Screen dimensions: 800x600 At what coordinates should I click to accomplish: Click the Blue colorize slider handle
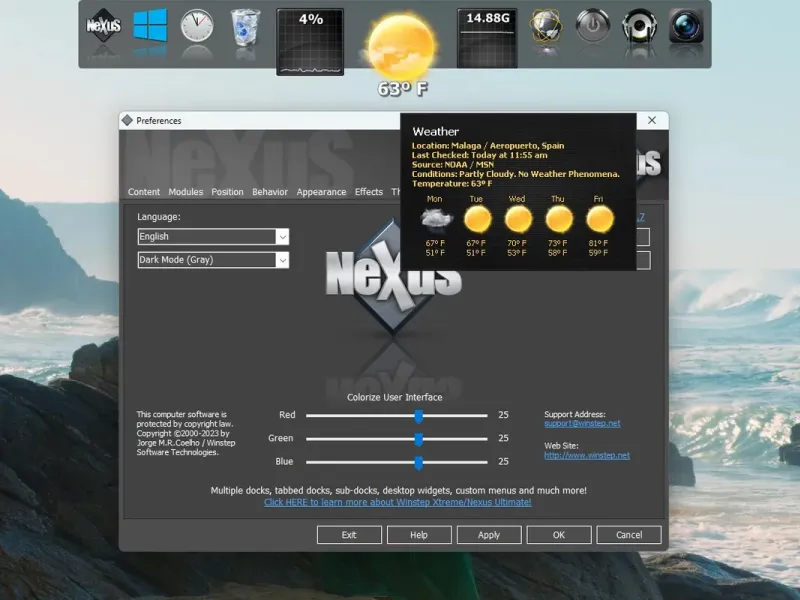point(418,463)
